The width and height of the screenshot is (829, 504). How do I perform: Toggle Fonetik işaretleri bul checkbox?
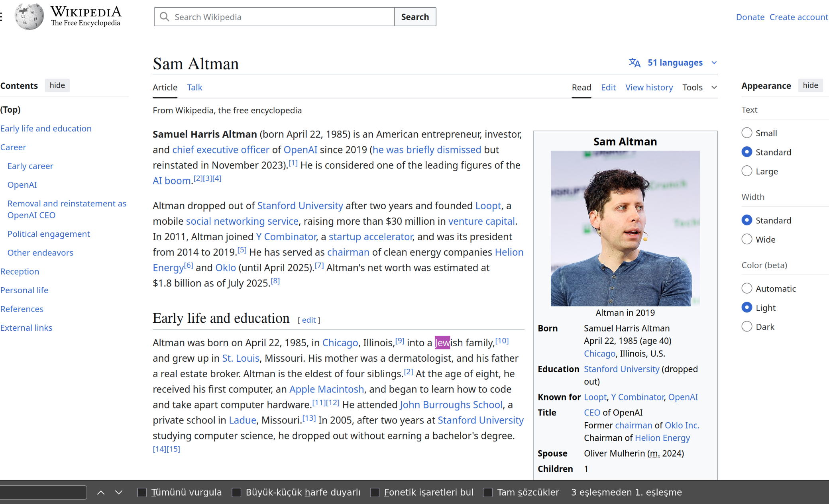click(x=375, y=492)
